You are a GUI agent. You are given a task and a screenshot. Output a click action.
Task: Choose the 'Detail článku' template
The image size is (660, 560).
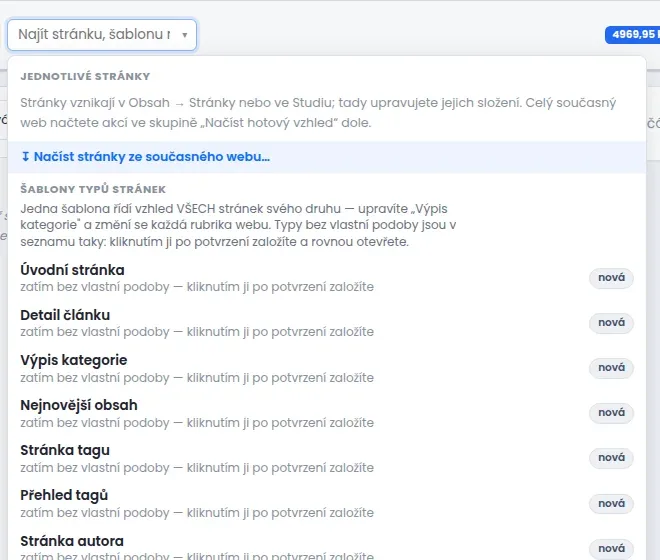pos(327,323)
